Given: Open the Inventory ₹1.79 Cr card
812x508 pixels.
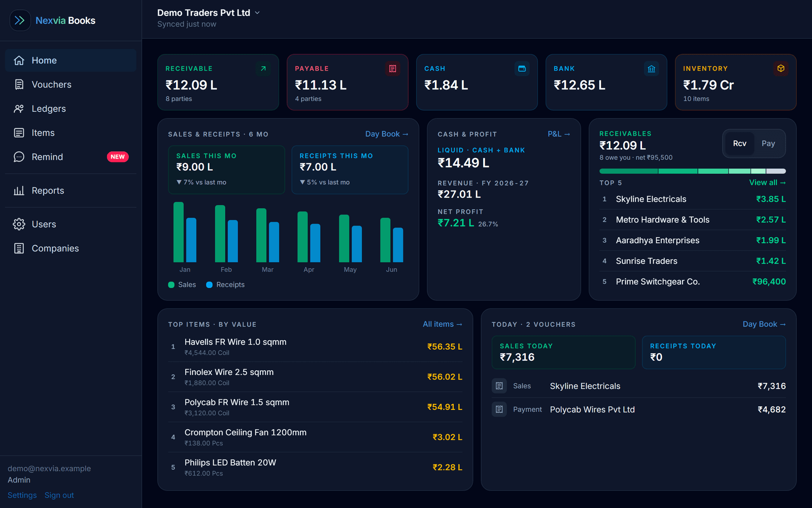Looking at the screenshot, I should point(736,82).
